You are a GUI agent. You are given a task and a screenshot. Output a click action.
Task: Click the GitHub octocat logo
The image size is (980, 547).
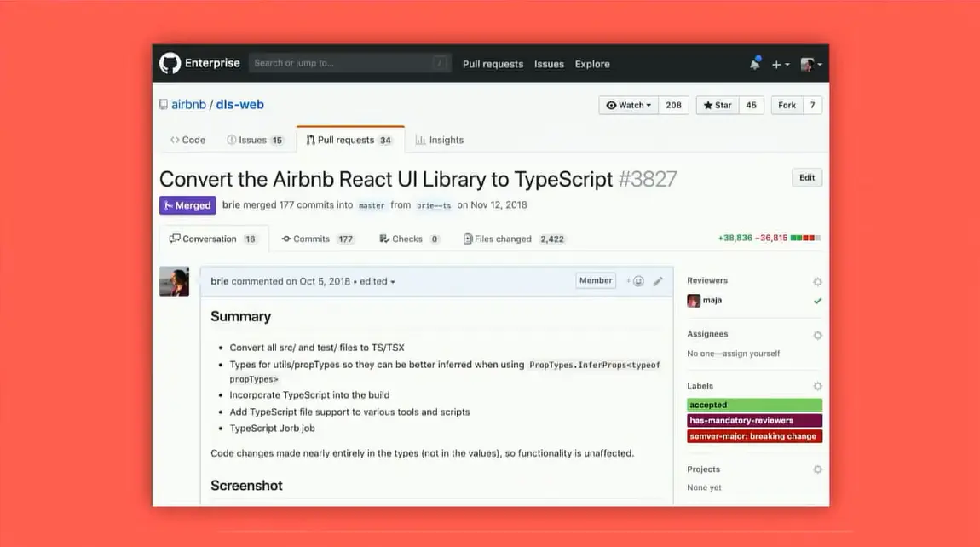(x=170, y=63)
